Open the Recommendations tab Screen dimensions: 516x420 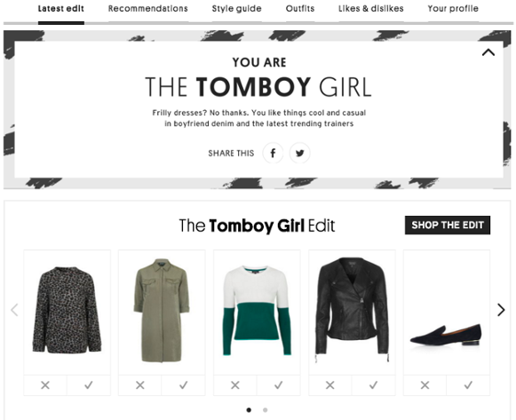[x=148, y=9]
